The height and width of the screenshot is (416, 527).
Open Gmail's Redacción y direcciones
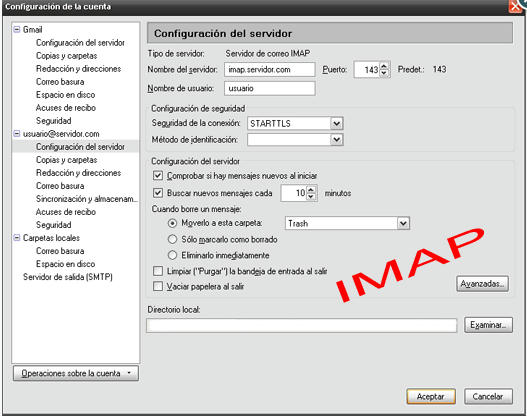tap(78, 69)
